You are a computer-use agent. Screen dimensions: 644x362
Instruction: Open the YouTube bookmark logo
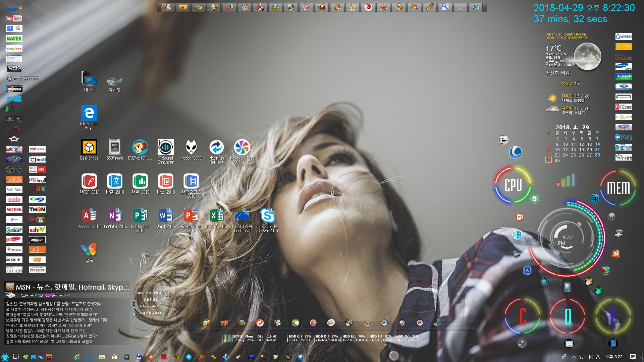(14, 18)
